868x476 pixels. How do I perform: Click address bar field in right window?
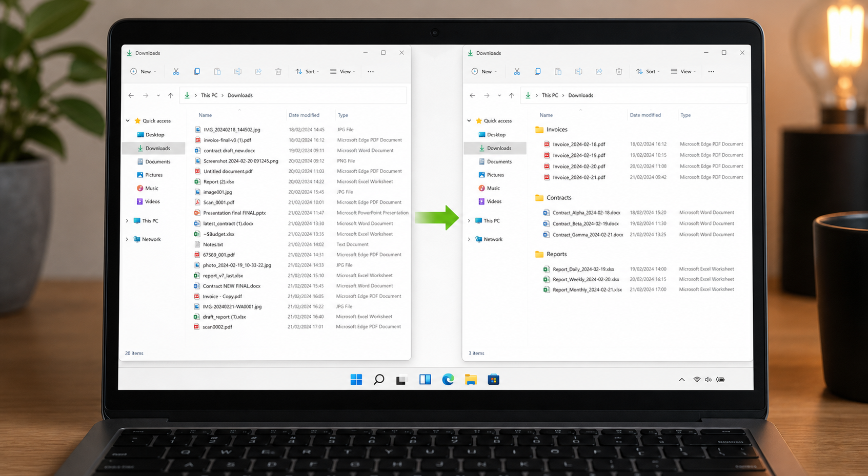tap(633, 95)
